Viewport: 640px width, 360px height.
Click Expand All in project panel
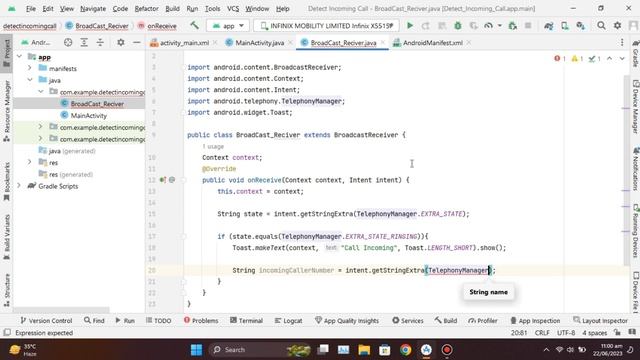point(84,42)
